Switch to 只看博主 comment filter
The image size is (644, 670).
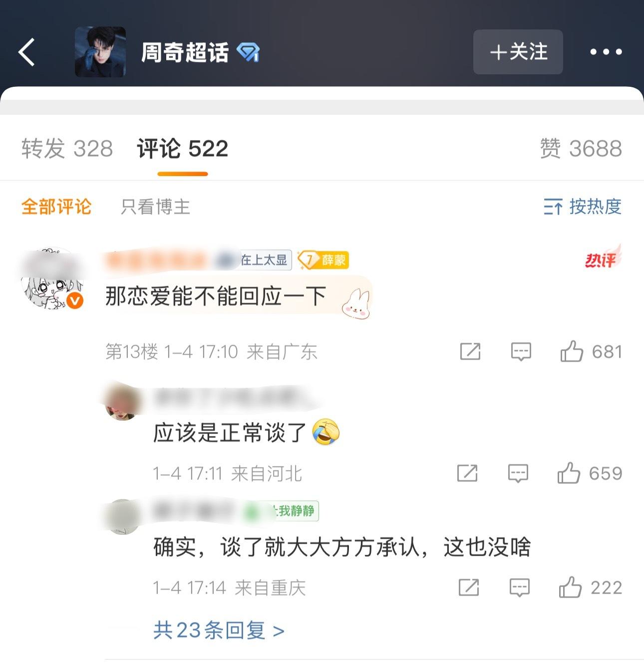pos(155,207)
